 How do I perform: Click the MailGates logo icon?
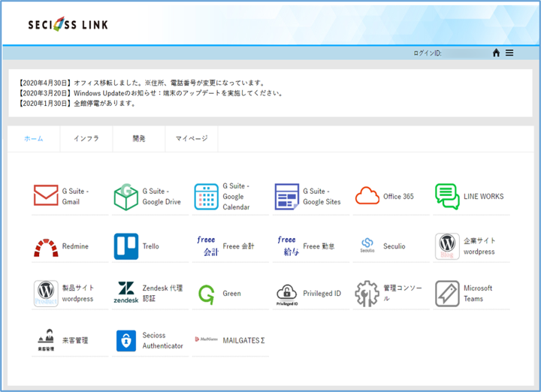click(x=207, y=339)
